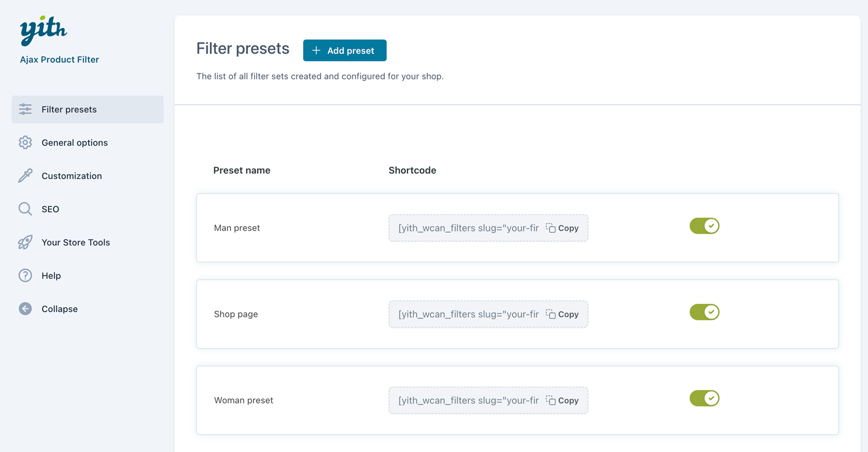868x452 pixels.
Task: Click the Your Store Tools rocket icon
Action: pos(25,242)
